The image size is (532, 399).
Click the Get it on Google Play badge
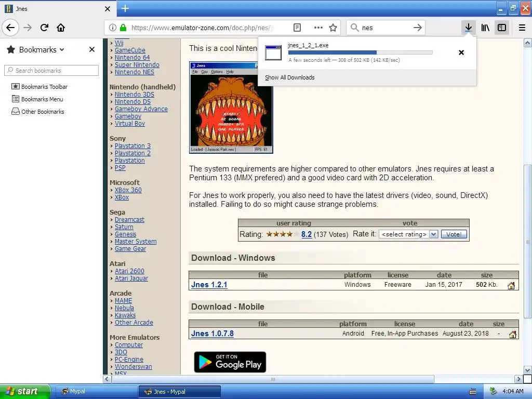click(x=230, y=362)
